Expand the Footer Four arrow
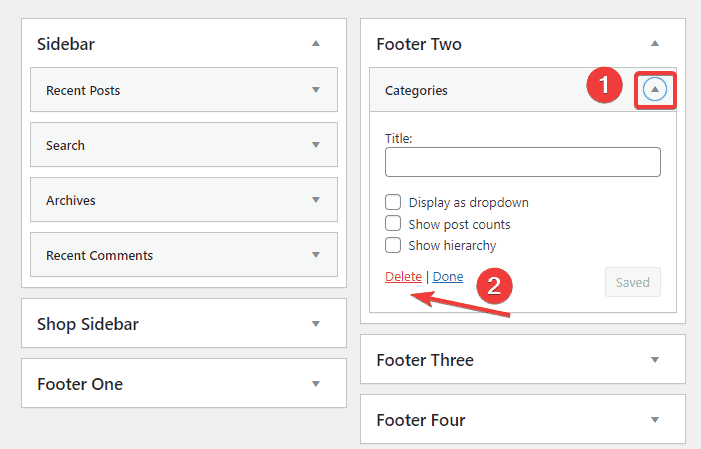This screenshot has width=701, height=449. tap(655, 420)
